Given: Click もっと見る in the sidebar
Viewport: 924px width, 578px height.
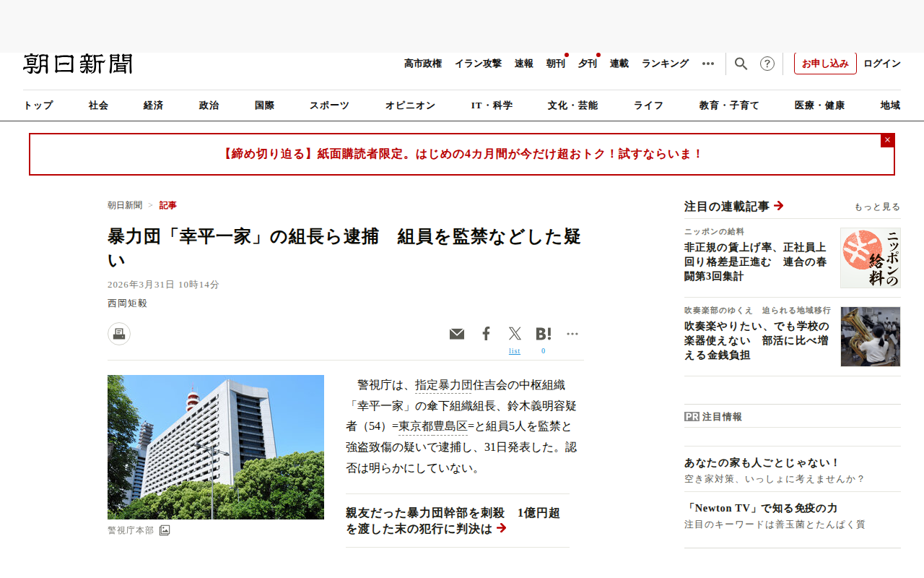Looking at the screenshot, I should pos(878,207).
